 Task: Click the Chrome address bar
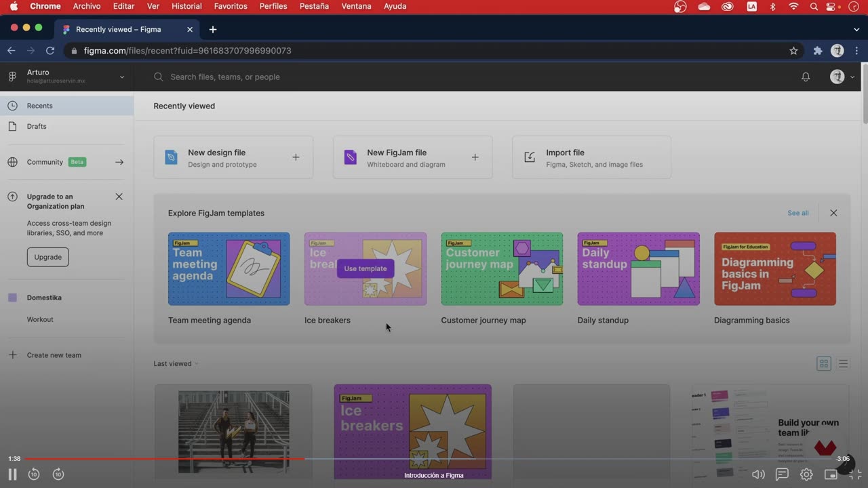434,51
